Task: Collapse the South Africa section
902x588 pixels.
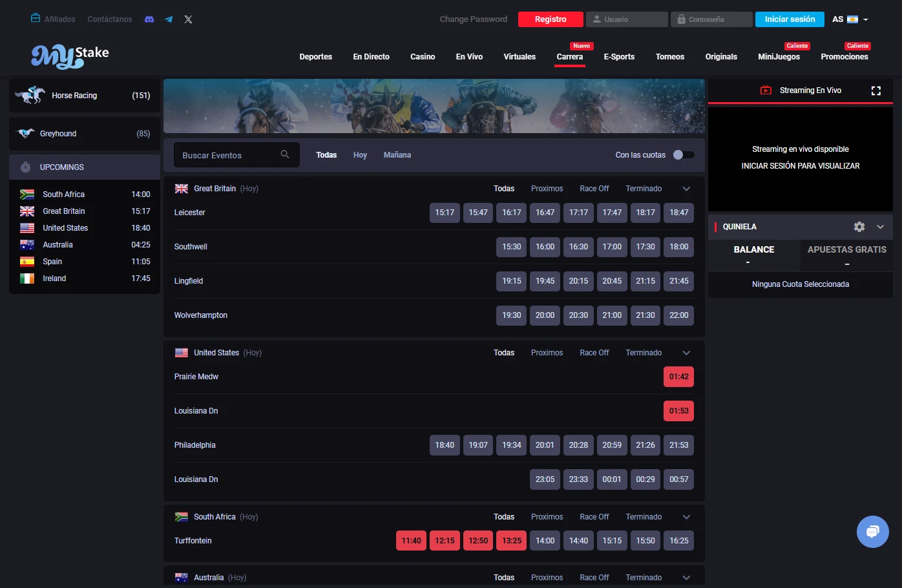Action: pos(686,517)
